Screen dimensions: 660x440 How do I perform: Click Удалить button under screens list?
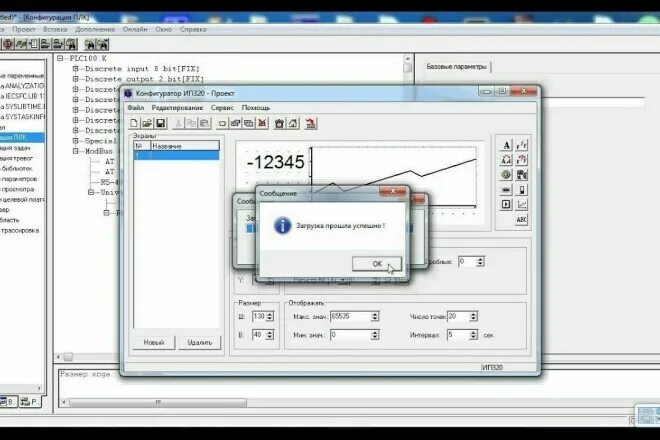point(200,343)
